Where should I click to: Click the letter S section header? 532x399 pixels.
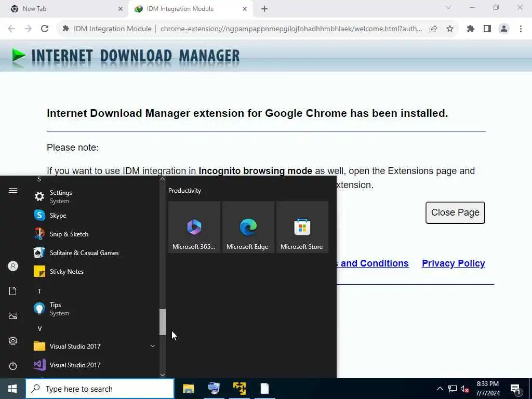39,179
